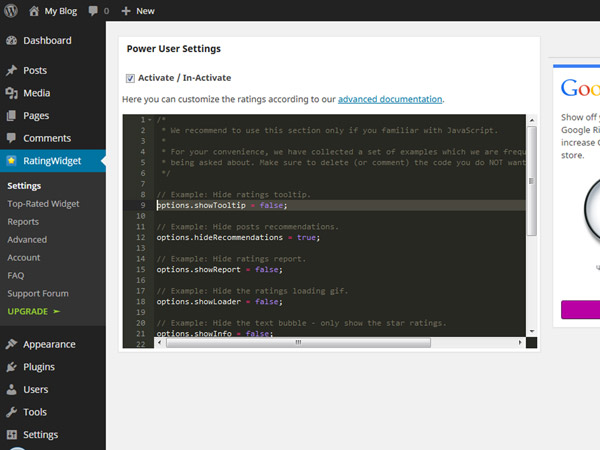This screenshot has height=450, width=600.
Task: Click the code editor scroll down arrow
Action: 532,331
